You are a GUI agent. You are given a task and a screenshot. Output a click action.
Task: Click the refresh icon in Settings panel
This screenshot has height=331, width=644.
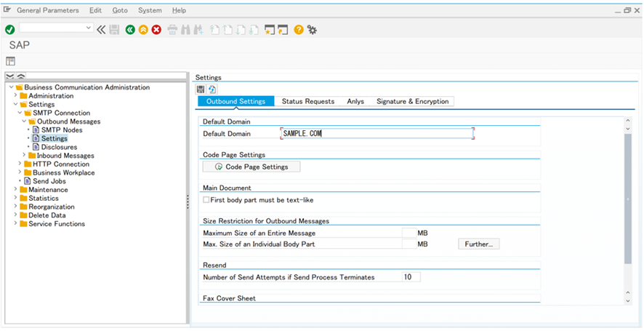[212, 89]
